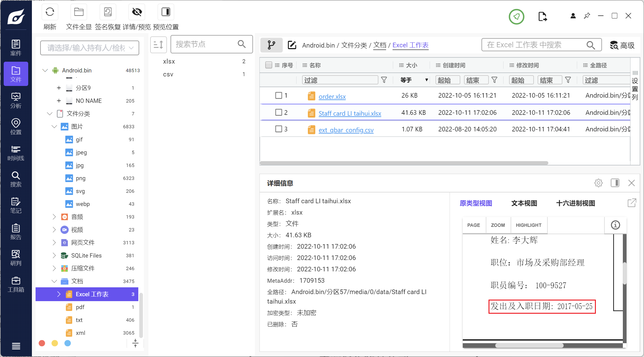This screenshot has height=357, width=644.
Task: Open preview in external window icon
Action: coord(632,203)
